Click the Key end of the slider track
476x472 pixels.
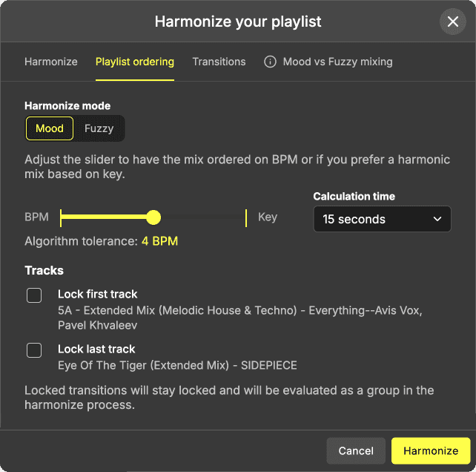click(245, 217)
